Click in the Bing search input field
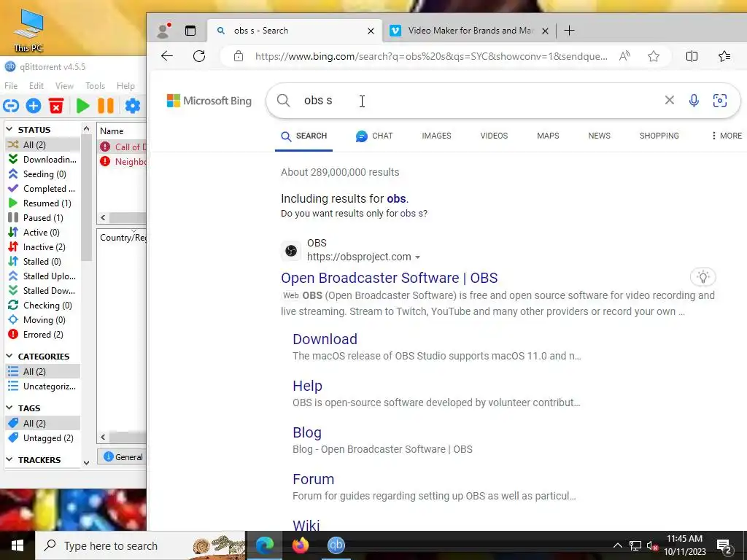Image resolution: width=747 pixels, height=560 pixels. [476, 101]
